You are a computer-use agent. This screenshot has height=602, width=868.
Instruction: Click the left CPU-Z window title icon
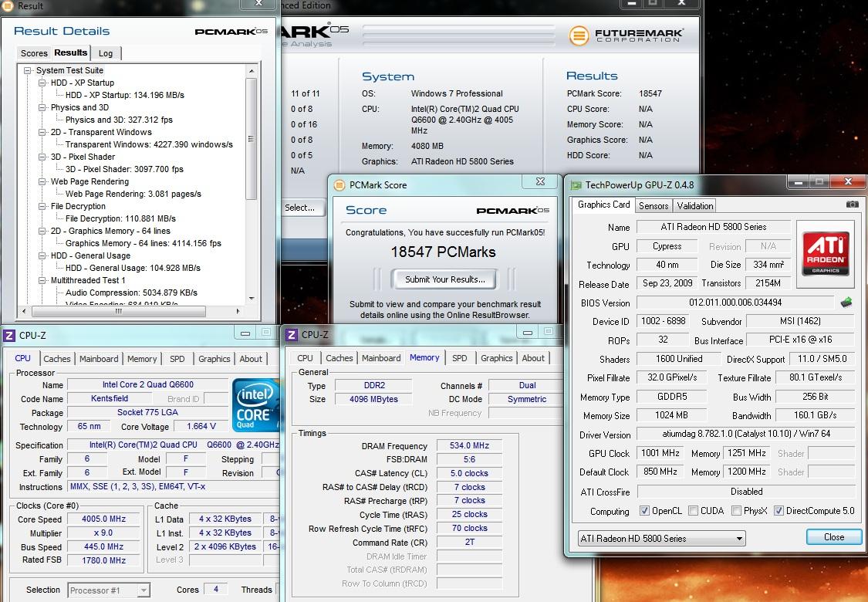coord(8,335)
